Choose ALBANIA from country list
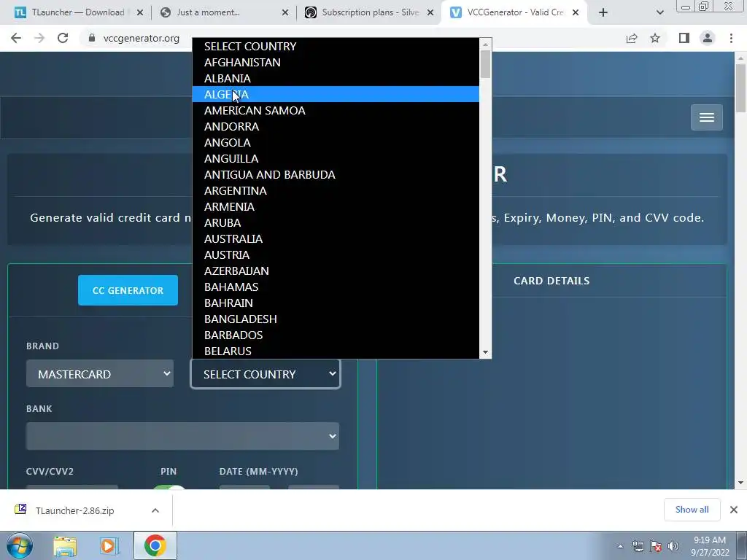The image size is (747, 560). [336, 79]
